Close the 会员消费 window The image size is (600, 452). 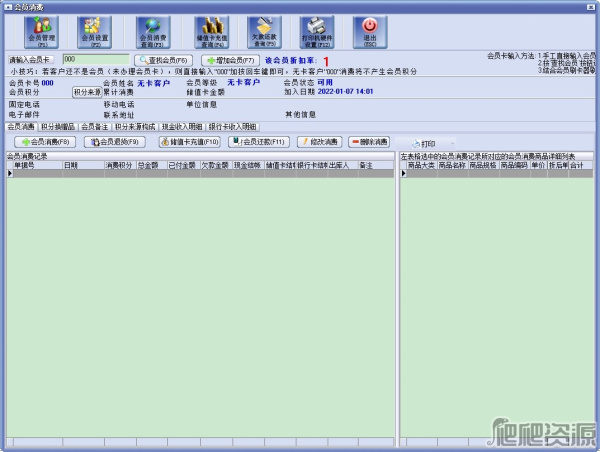coord(591,7)
